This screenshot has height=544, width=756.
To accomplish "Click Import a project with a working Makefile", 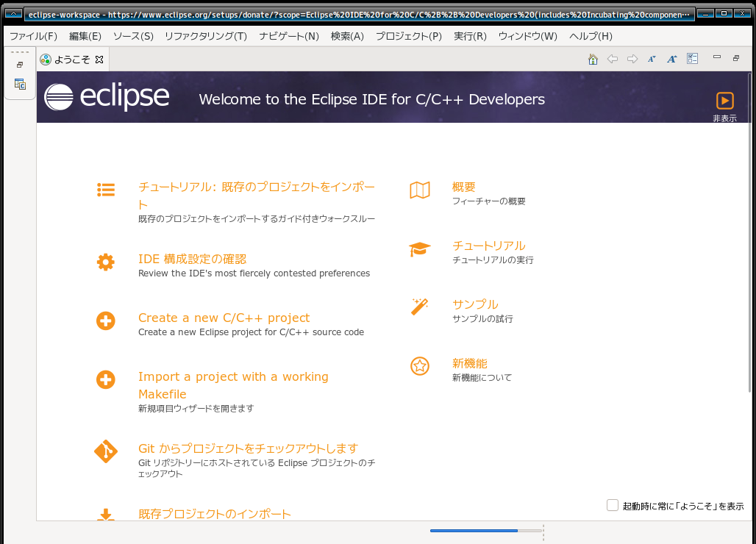I will click(x=233, y=385).
